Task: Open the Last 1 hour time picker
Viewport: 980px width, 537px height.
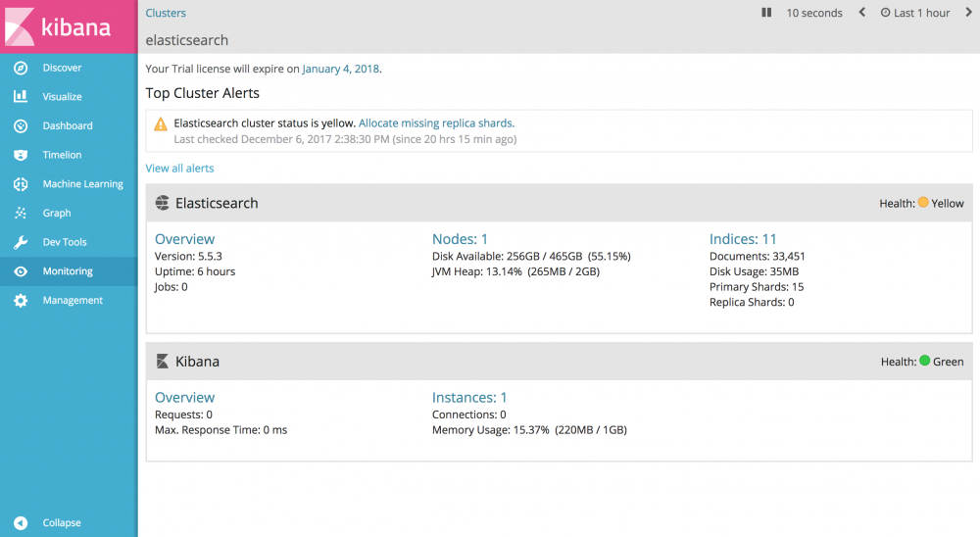Action: pos(915,13)
